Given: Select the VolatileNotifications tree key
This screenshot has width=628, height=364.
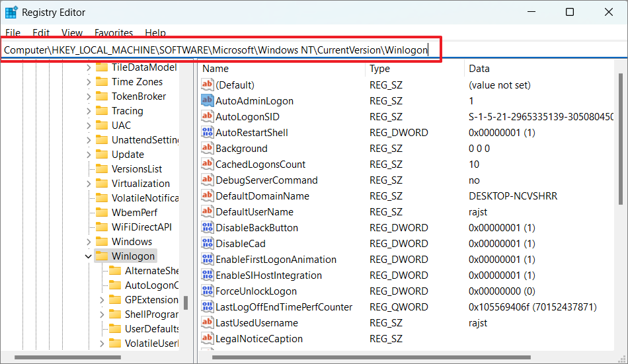Looking at the screenshot, I should [145, 198].
